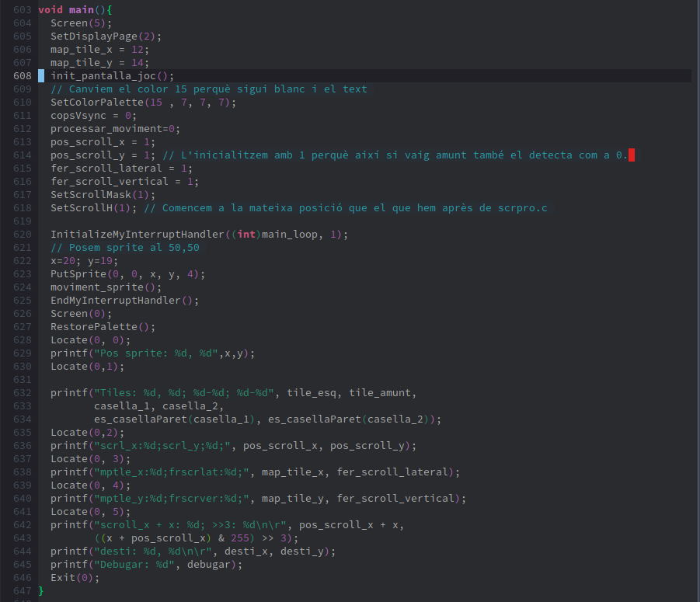
Task: Click the blue gutter marker on line 608
Action: [x=41, y=76]
